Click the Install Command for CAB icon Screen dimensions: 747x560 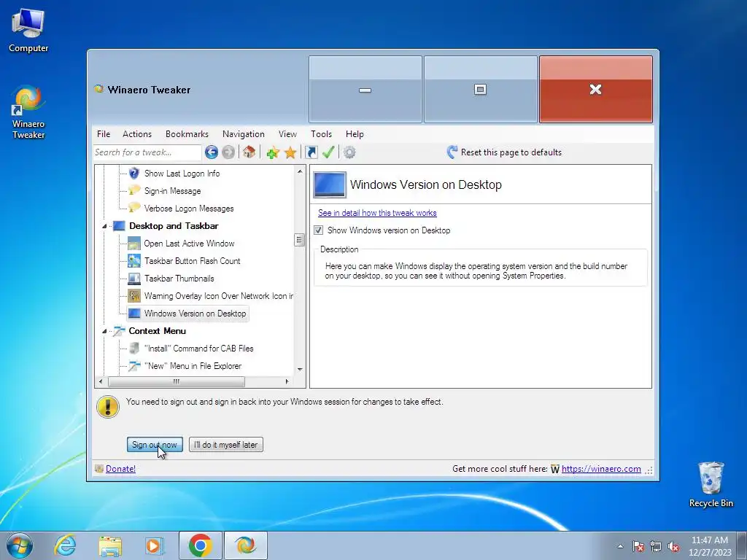(x=134, y=348)
